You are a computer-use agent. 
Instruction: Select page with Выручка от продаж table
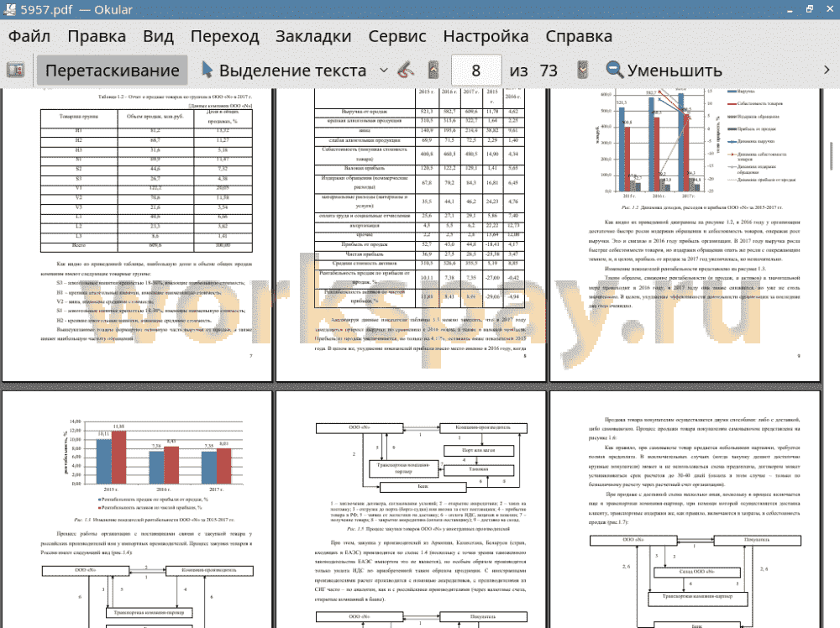[x=411, y=234]
